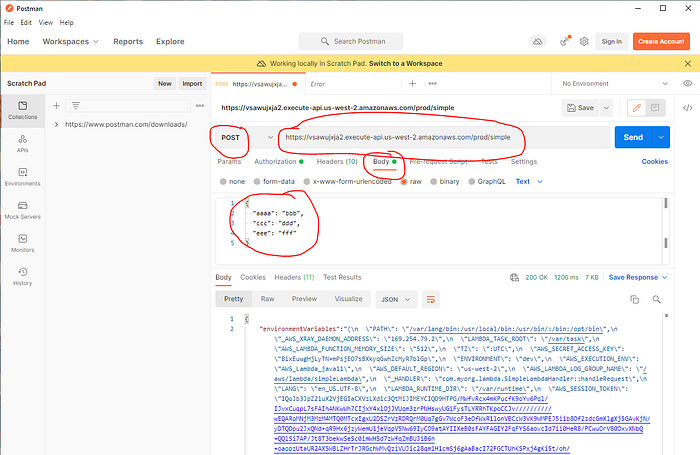Dismiss the Scratch Pad banner with X
Screen dimensions: 700x455
[x=688, y=63]
